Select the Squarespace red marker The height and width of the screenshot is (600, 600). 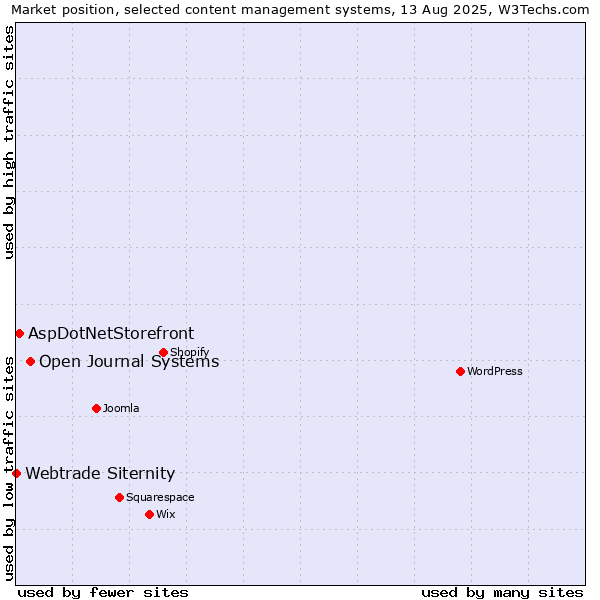[119, 497]
